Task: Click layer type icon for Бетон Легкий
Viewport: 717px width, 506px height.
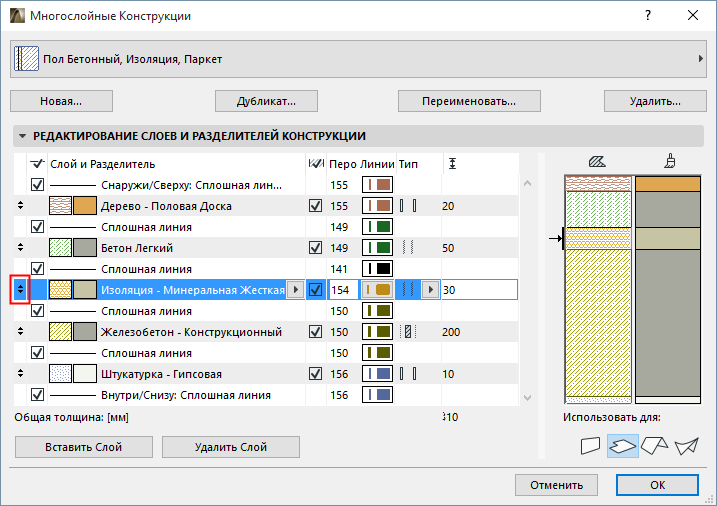Action: [408, 248]
